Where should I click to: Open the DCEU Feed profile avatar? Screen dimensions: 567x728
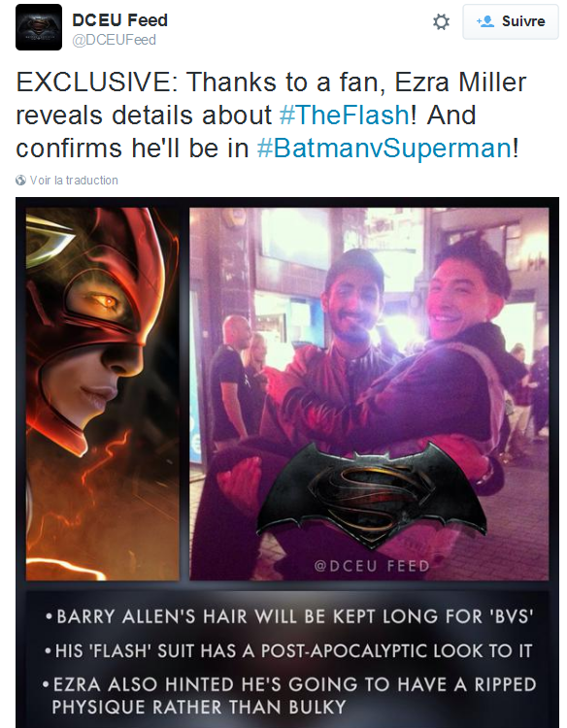click(39, 27)
